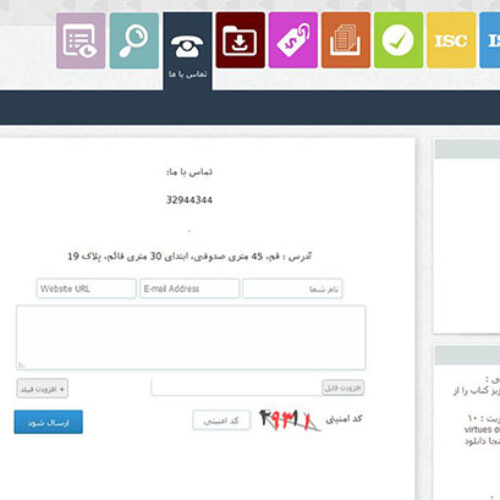This screenshot has width=500, height=500.
Task: Select the telephone contact us tile
Action: (187, 51)
